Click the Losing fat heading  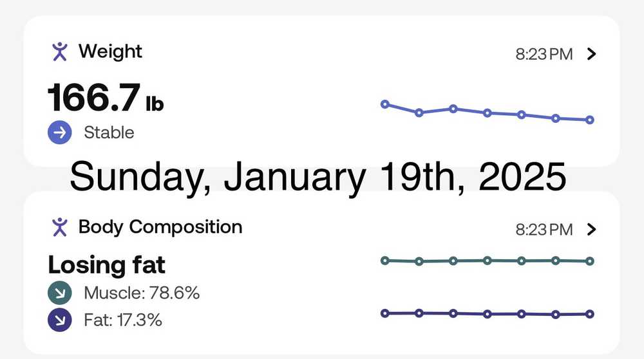click(x=107, y=264)
